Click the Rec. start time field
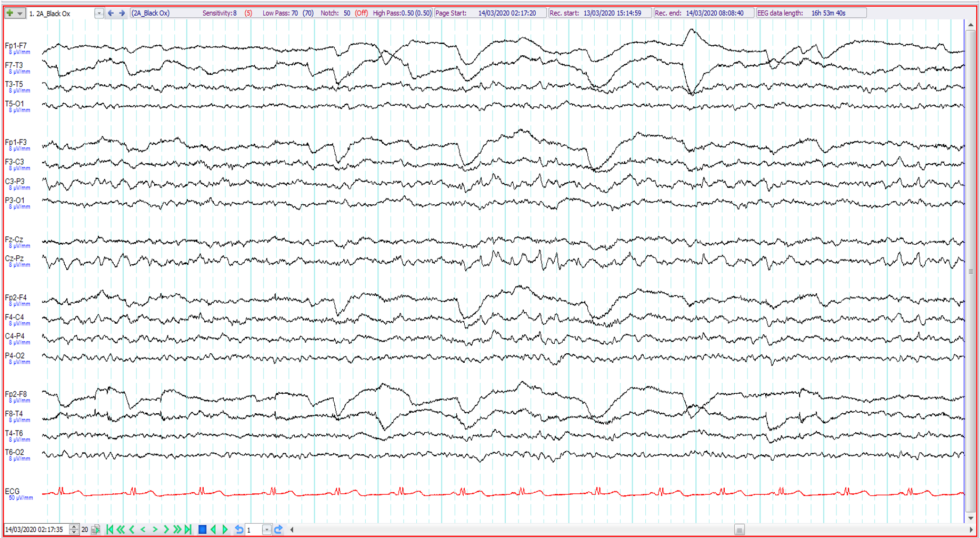980x538 pixels. tap(599, 13)
